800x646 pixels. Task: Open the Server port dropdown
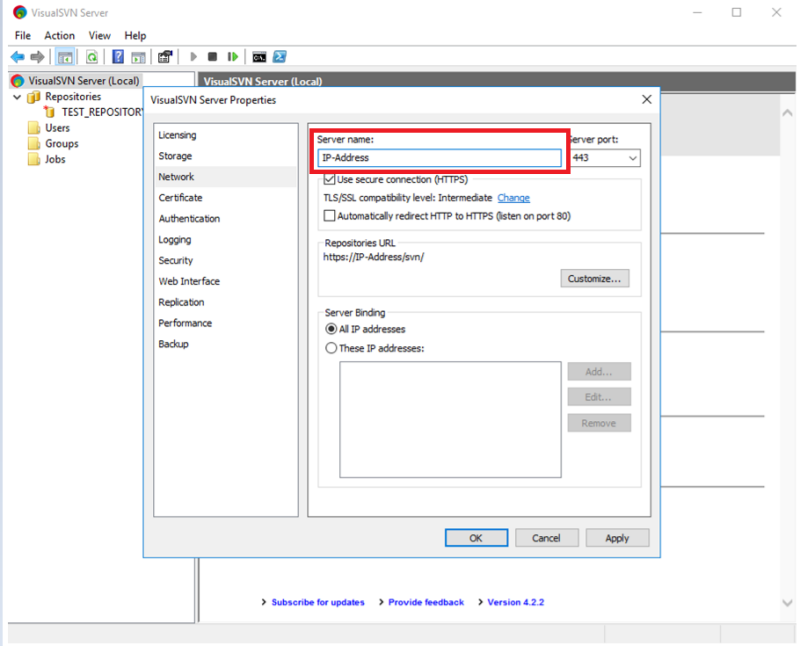[634, 157]
